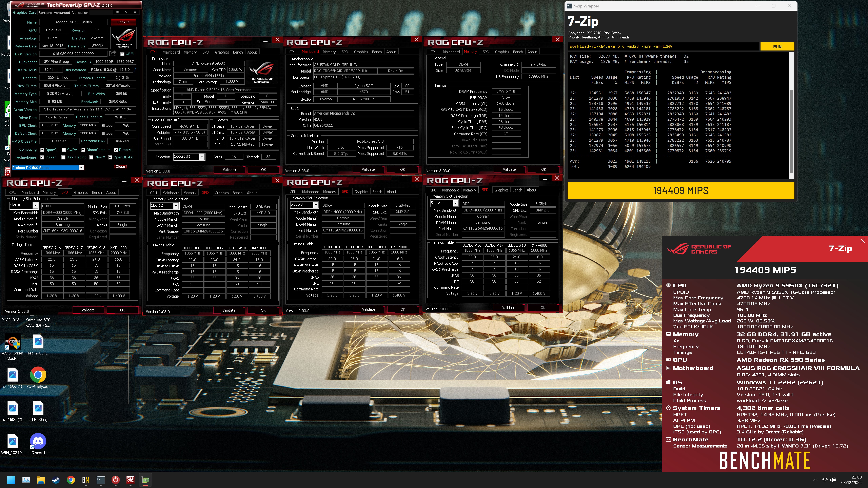Open Windows Start menu on taskbar

11,480
